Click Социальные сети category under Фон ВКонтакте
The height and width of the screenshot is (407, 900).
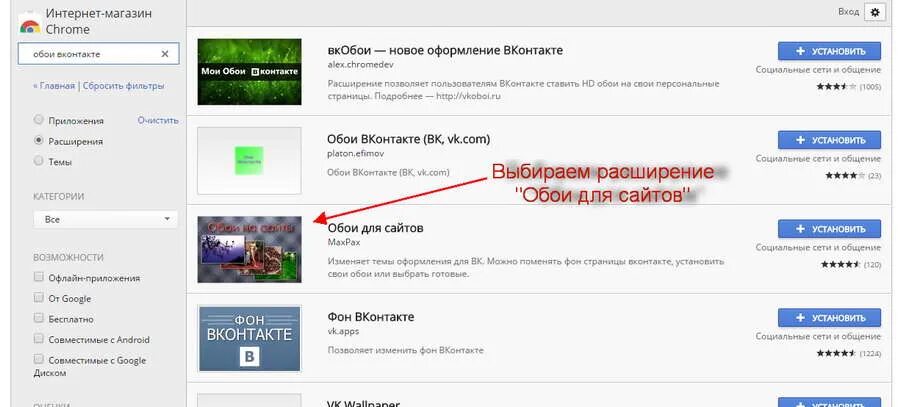(x=818, y=336)
